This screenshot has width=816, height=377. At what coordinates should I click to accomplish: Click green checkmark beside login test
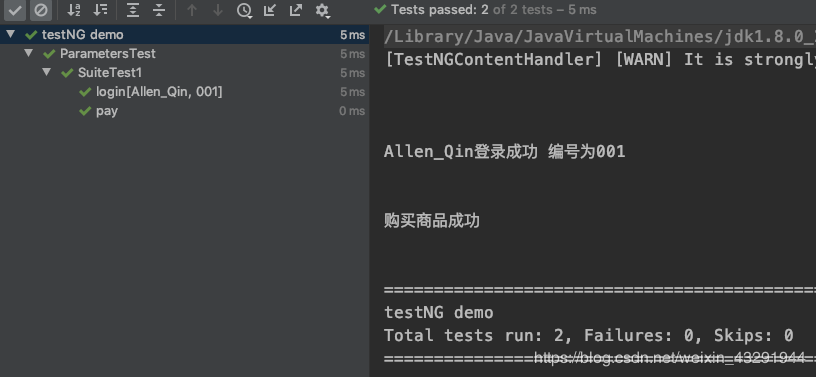click(85, 92)
